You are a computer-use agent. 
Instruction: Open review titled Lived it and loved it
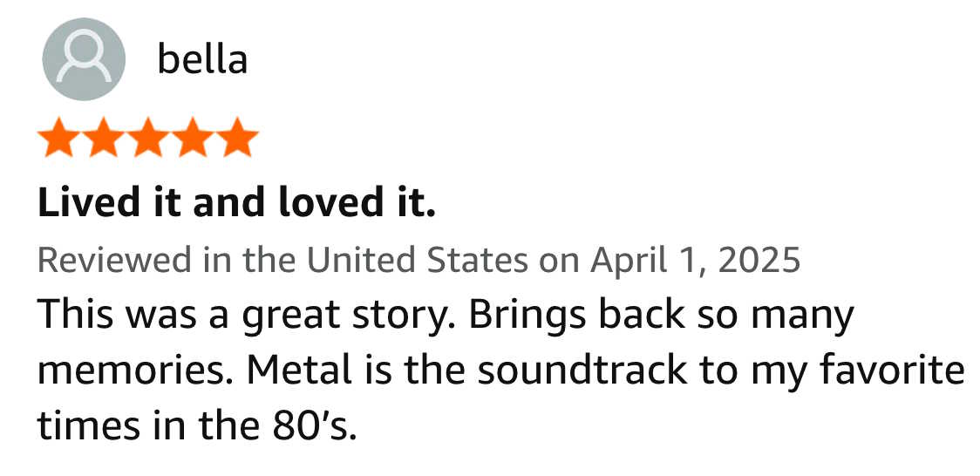click(x=236, y=203)
